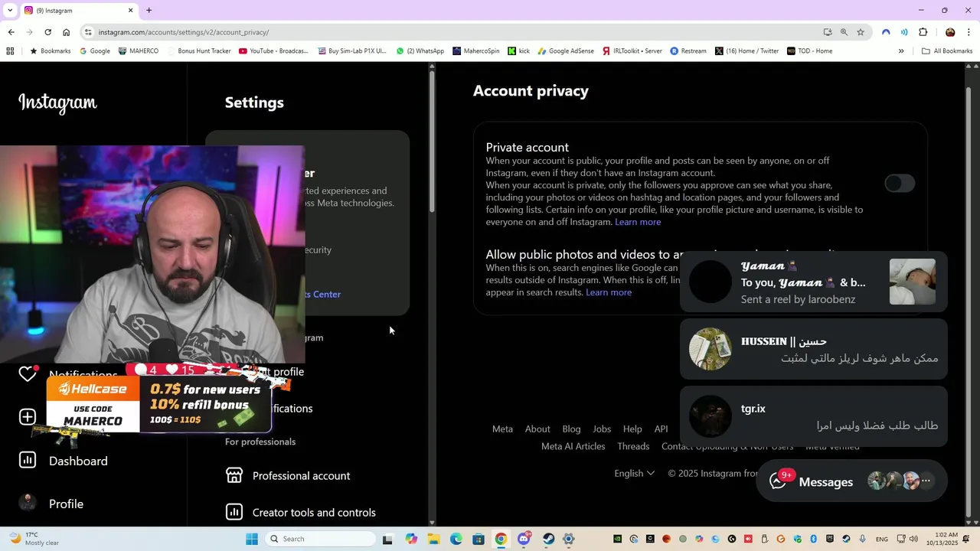The width and height of the screenshot is (980, 551).
Task: Open the WhatsApp bookmark
Action: coord(420,51)
